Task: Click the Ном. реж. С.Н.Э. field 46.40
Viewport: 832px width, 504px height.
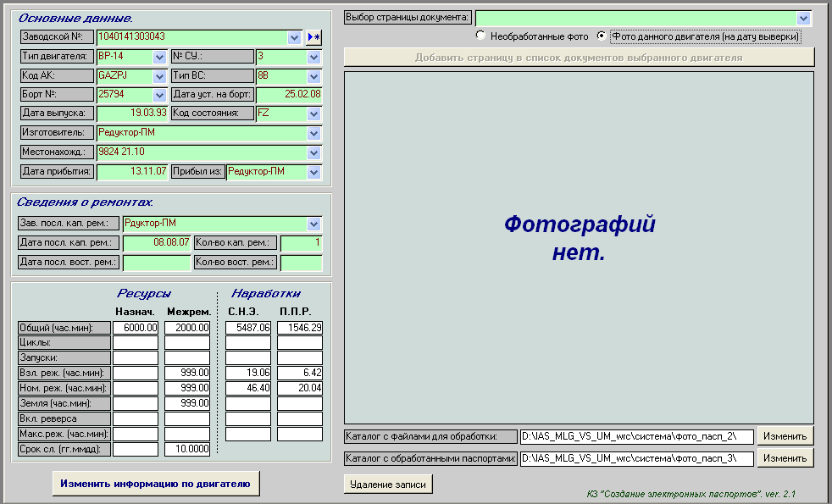Action: pos(247,388)
